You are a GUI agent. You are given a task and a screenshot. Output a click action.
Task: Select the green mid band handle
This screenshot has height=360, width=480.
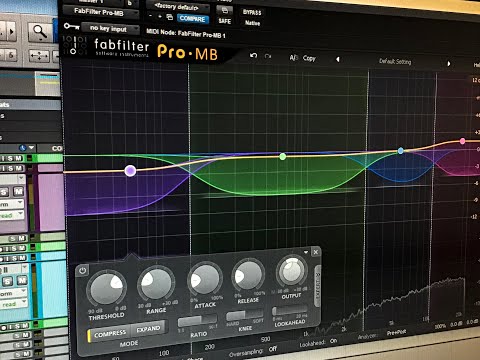283,156
